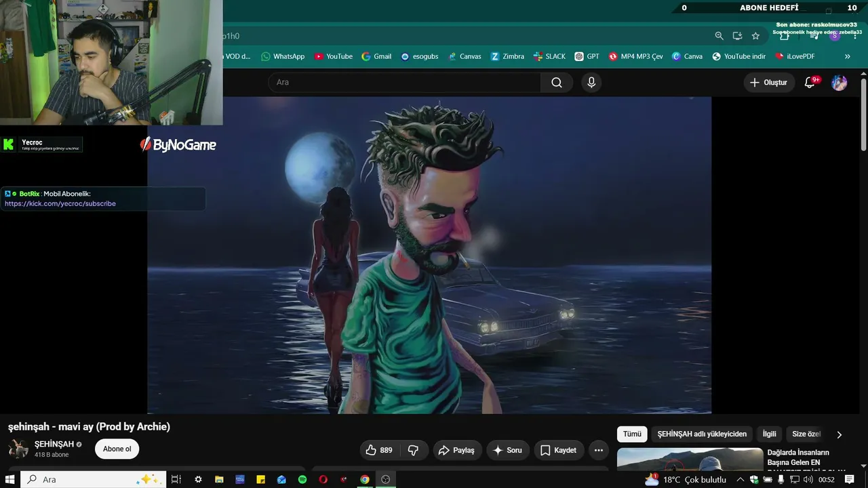Open Opera browser on the taskbar
This screenshot has width=868, height=488.
[323, 479]
